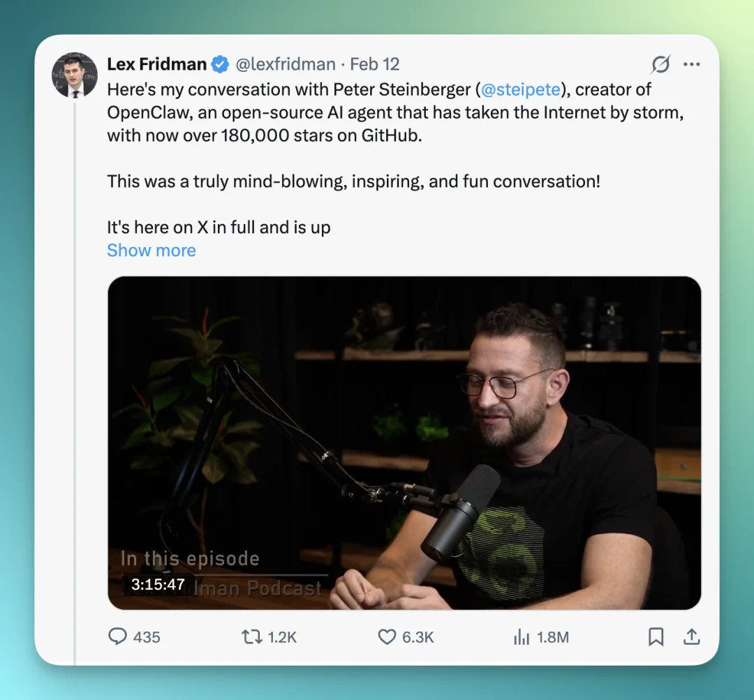Click the 6.3K likes count

pos(418,637)
